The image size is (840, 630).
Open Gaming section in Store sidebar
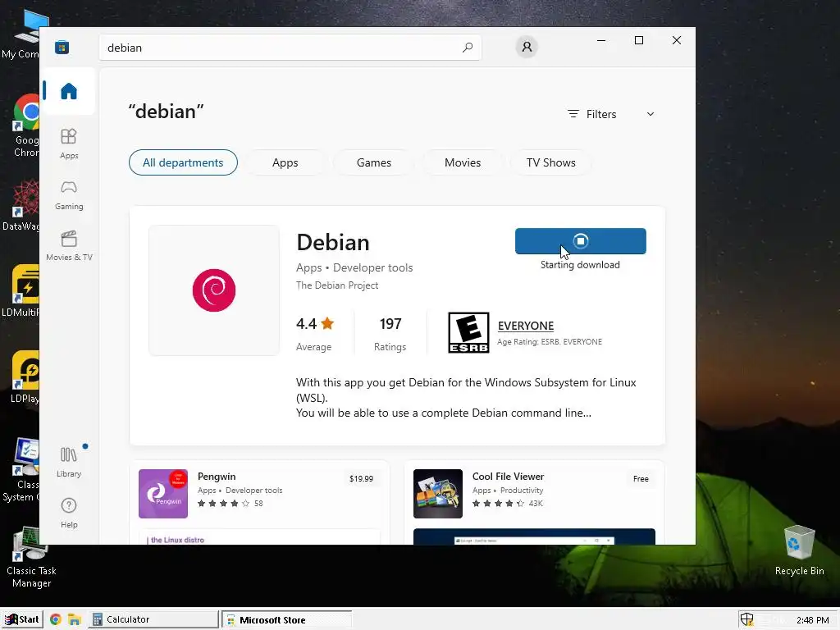pyautogui.click(x=69, y=194)
